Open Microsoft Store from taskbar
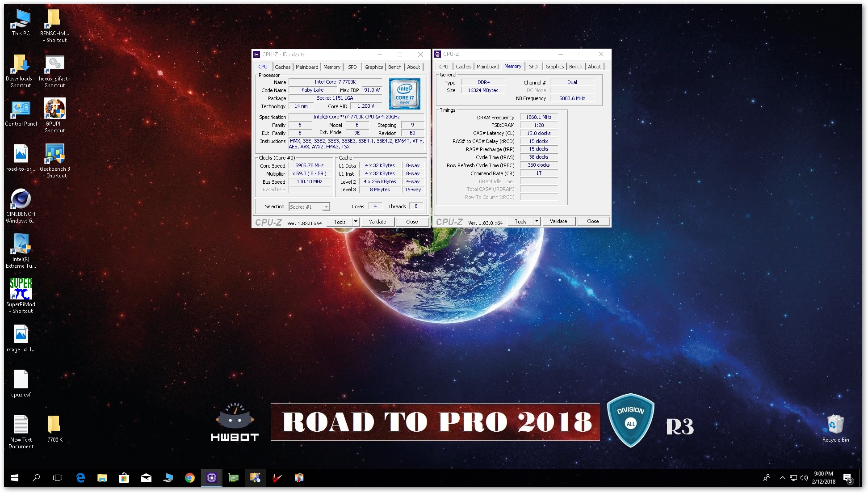The image size is (868, 493). coord(124,478)
